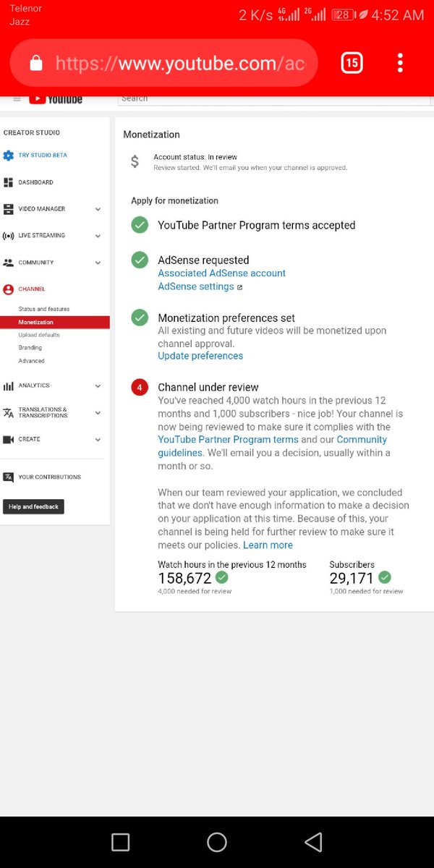Click checkmark beside Monetization preferences set
The width and height of the screenshot is (434, 868).
(140, 318)
